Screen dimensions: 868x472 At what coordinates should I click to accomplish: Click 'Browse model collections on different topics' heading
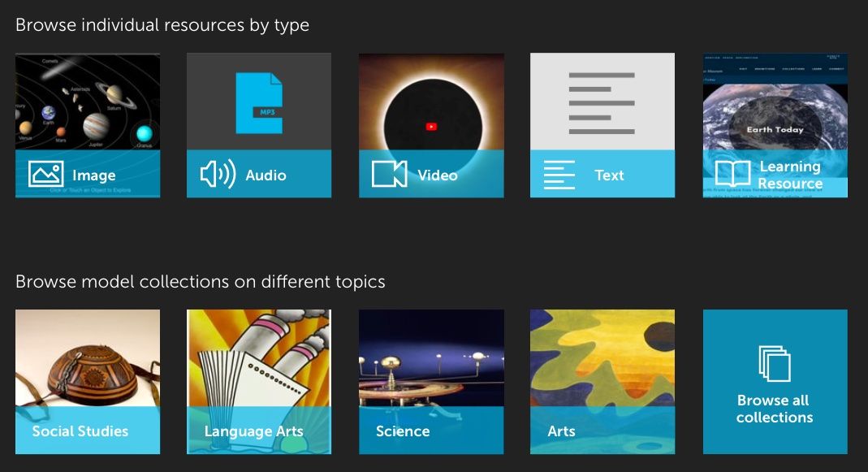tap(201, 281)
